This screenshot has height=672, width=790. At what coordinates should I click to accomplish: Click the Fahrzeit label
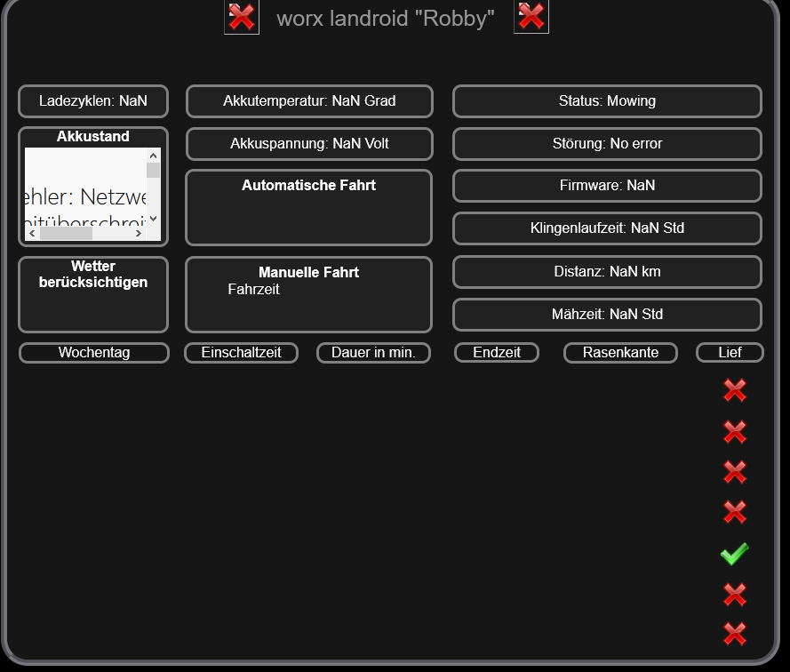click(x=253, y=290)
